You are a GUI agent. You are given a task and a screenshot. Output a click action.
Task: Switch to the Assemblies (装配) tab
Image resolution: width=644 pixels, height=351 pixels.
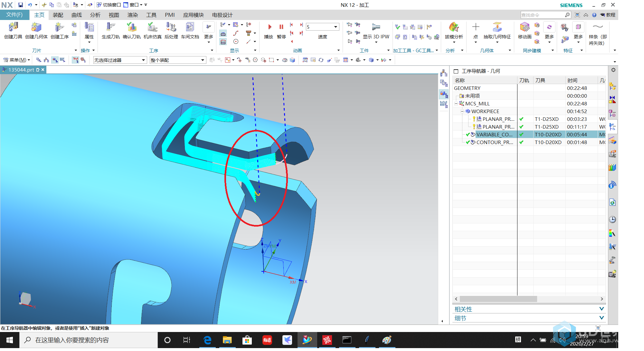point(58,15)
